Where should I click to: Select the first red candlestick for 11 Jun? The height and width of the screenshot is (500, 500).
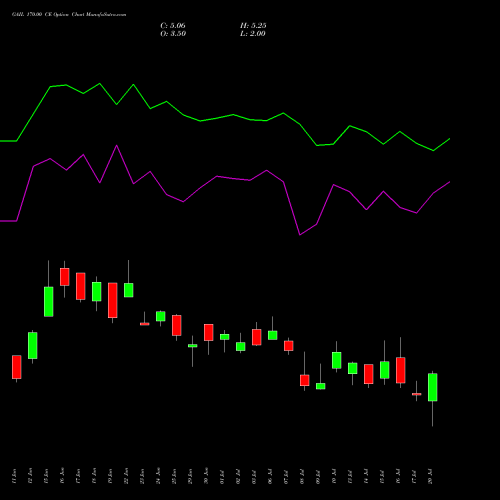tap(17, 367)
